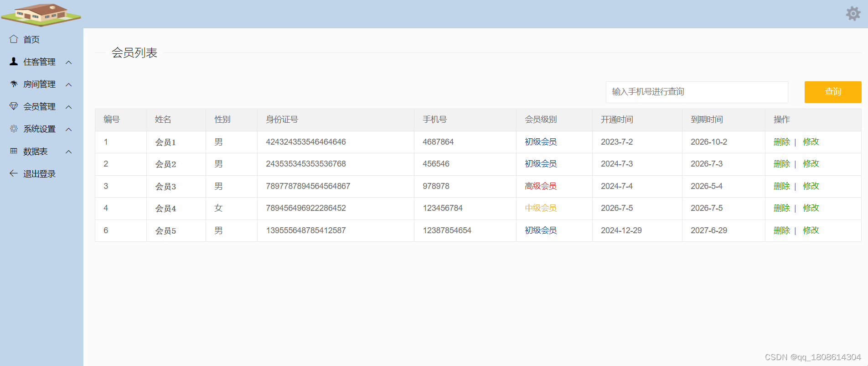Image resolution: width=868 pixels, height=366 pixels.
Task: Collapse the 系统设置 chevron
Action: (x=69, y=129)
